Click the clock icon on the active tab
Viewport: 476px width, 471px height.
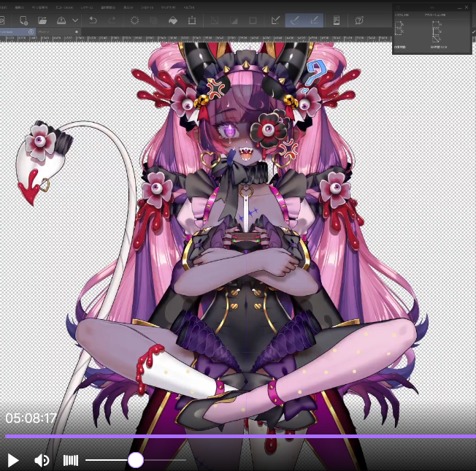31,31
